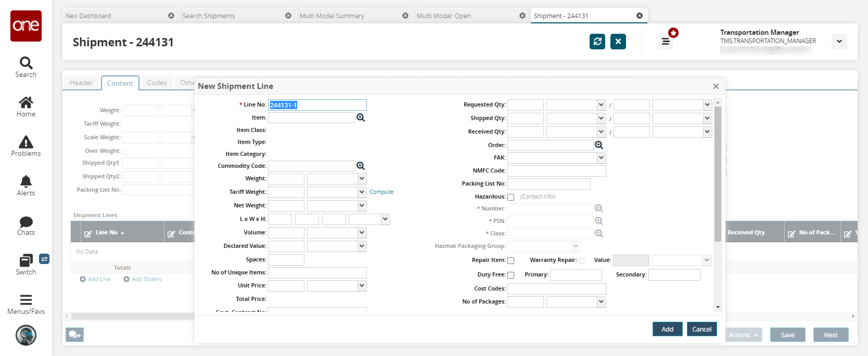The width and height of the screenshot is (868, 356).
Task: Click the Add button in dialog
Action: tap(667, 329)
